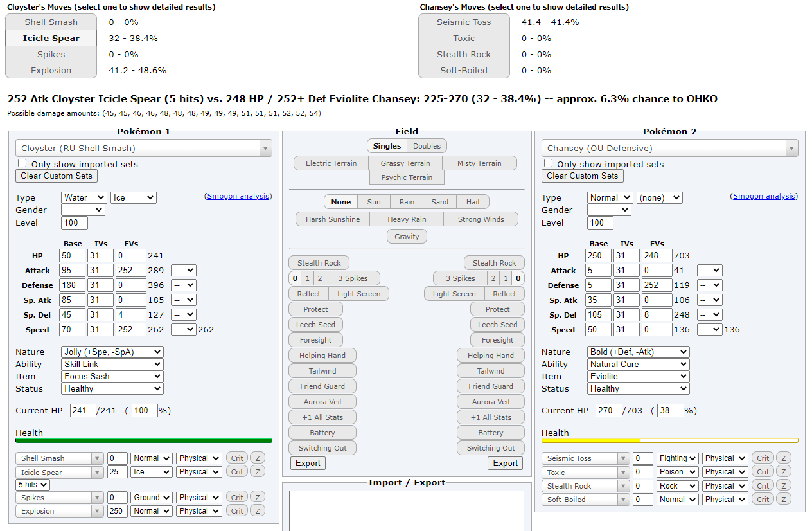Activate Misty Terrain
Viewport: 812px width, 531px height.
479,163
